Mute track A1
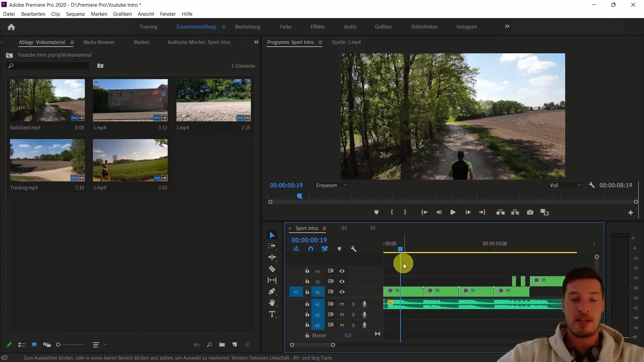Screen dimensions: 644x362 point(342,304)
